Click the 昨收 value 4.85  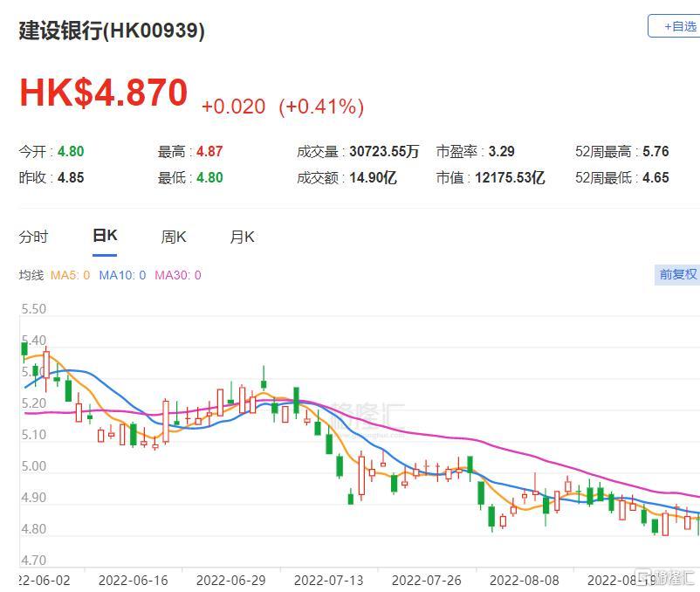click(x=71, y=178)
